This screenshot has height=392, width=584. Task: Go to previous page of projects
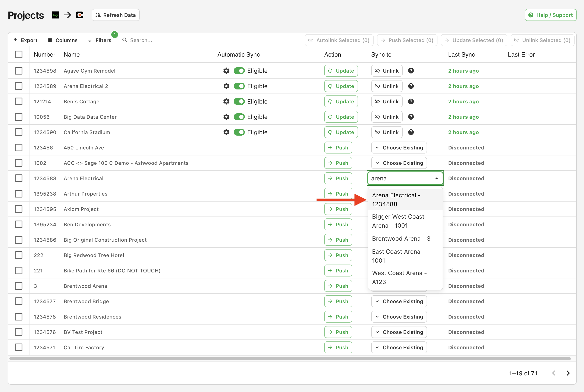coord(553,373)
